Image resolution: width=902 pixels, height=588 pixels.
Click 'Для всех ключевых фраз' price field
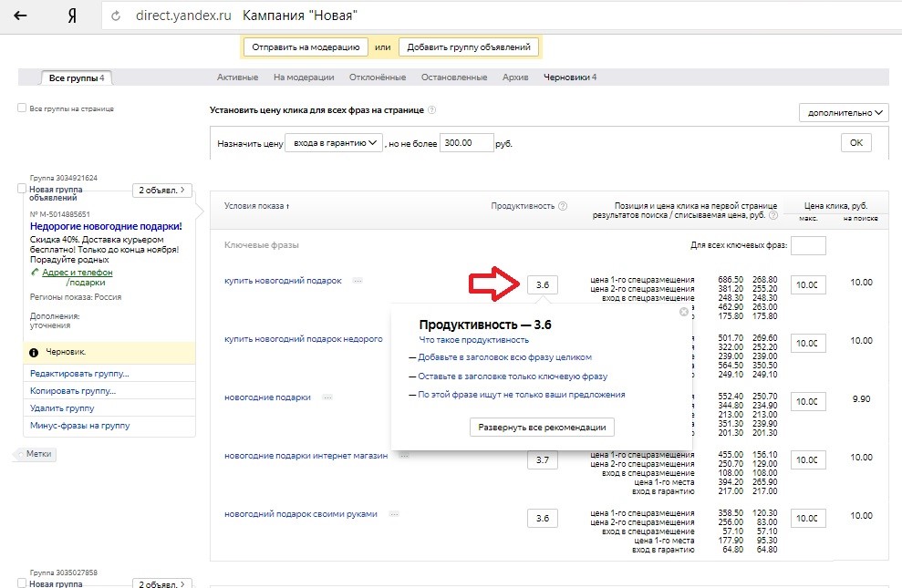(808, 245)
